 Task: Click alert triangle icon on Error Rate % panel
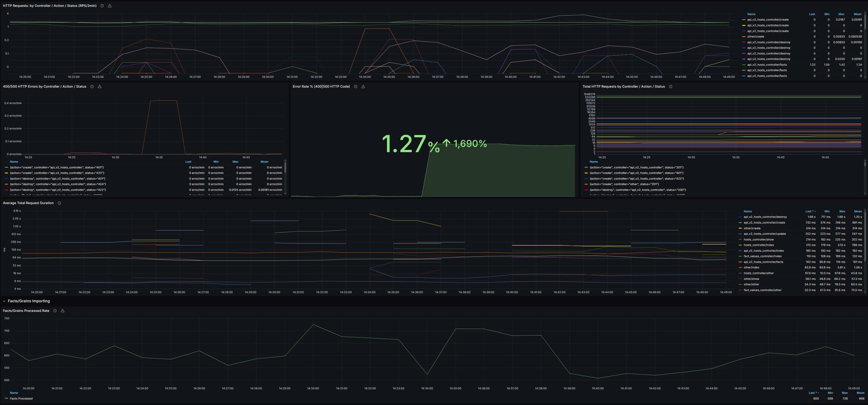(363, 86)
